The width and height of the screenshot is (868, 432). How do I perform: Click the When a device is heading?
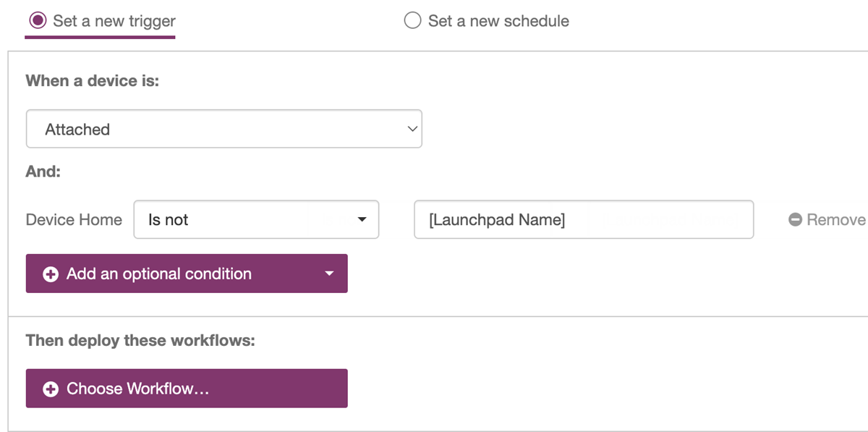pyautogui.click(x=92, y=80)
